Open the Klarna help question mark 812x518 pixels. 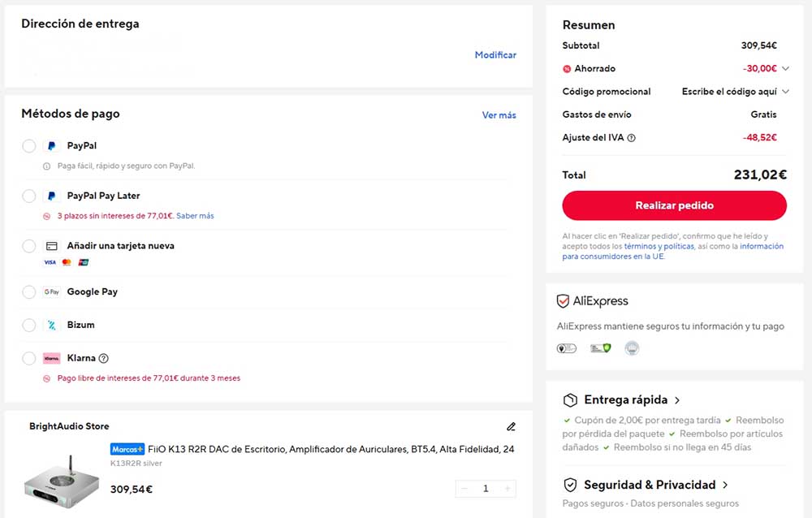104,358
